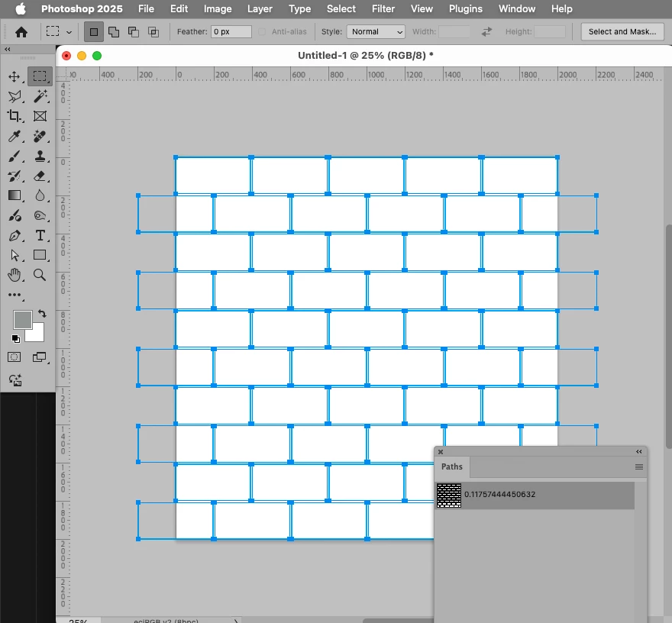672x623 pixels.
Task: Click the background color swatch
Action: (x=37, y=334)
